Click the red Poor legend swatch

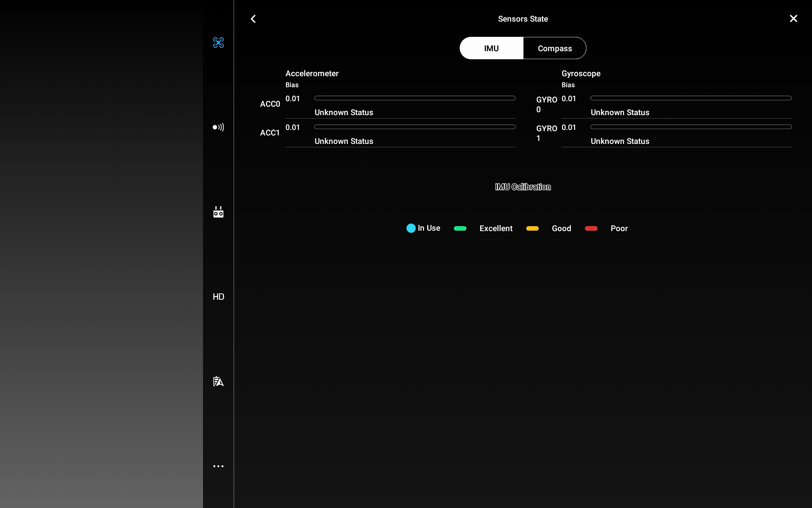coord(591,228)
